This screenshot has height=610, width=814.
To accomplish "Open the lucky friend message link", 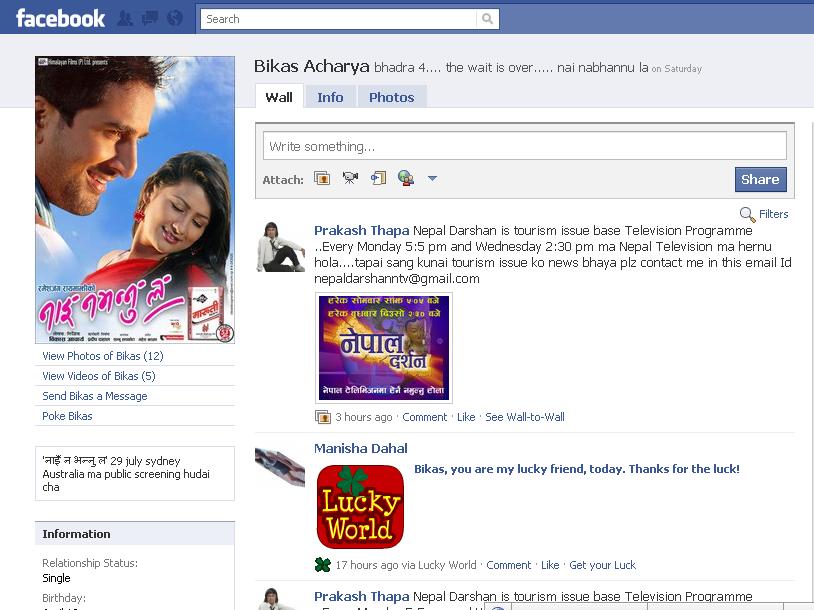I will (577, 469).
